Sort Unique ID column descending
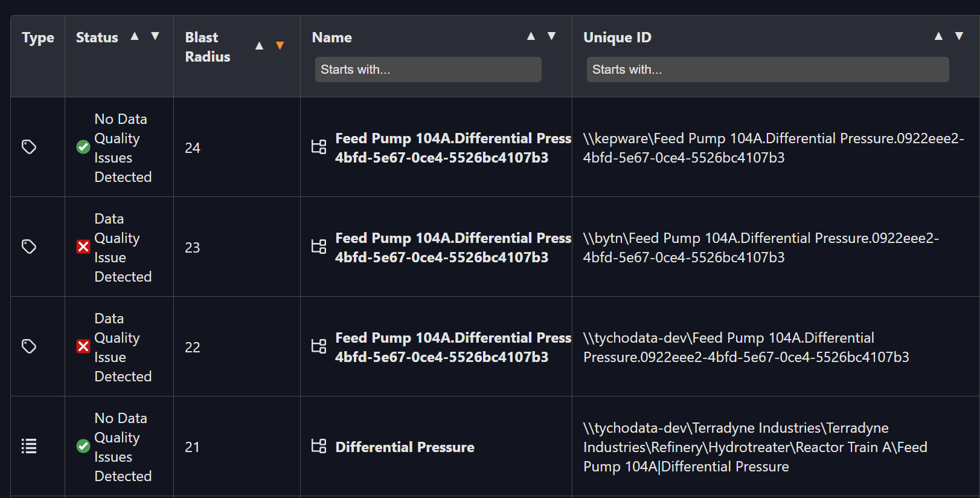The height and width of the screenshot is (498, 980). (x=959, y=36)
